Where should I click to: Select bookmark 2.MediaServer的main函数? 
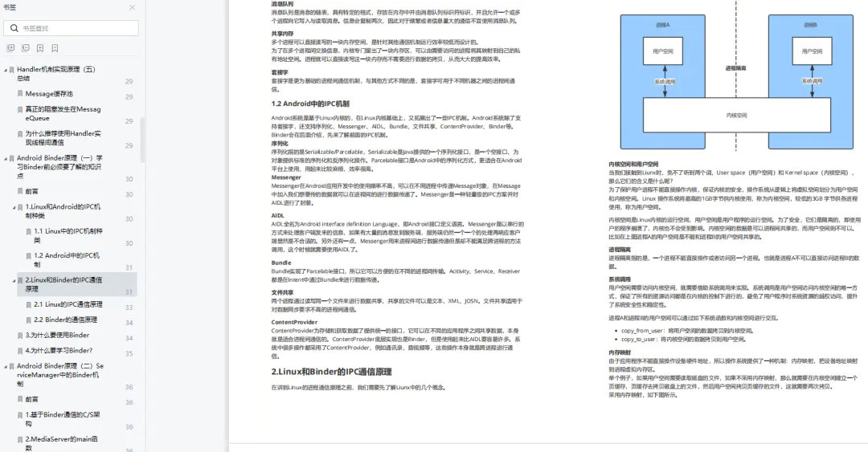point(61,443)
